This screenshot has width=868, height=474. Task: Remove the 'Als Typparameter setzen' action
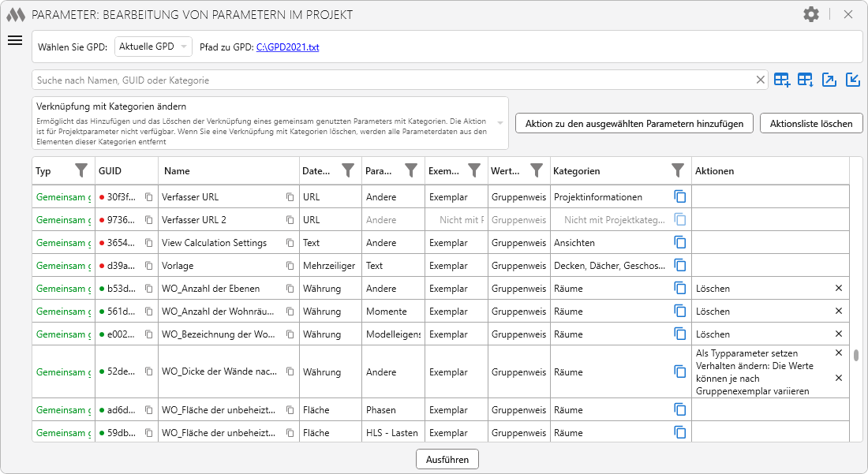point(839,353)
